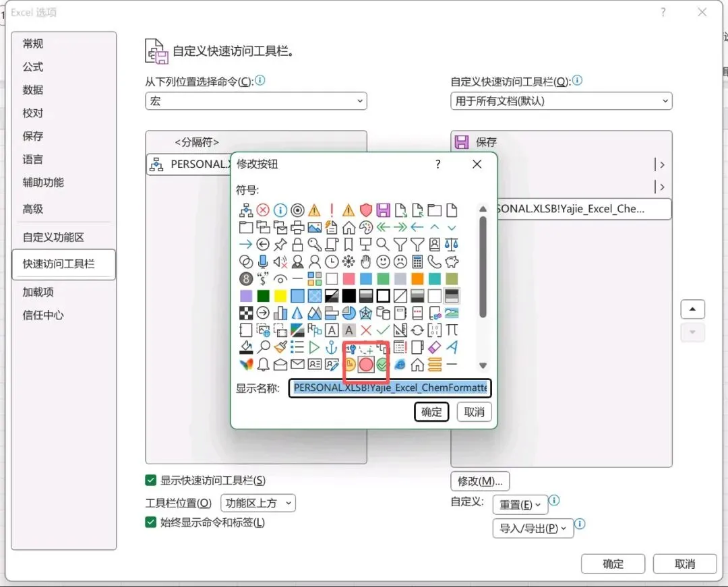Pick the bell symbol
Viewport: 728px width, 587px height.
[263, 365]
